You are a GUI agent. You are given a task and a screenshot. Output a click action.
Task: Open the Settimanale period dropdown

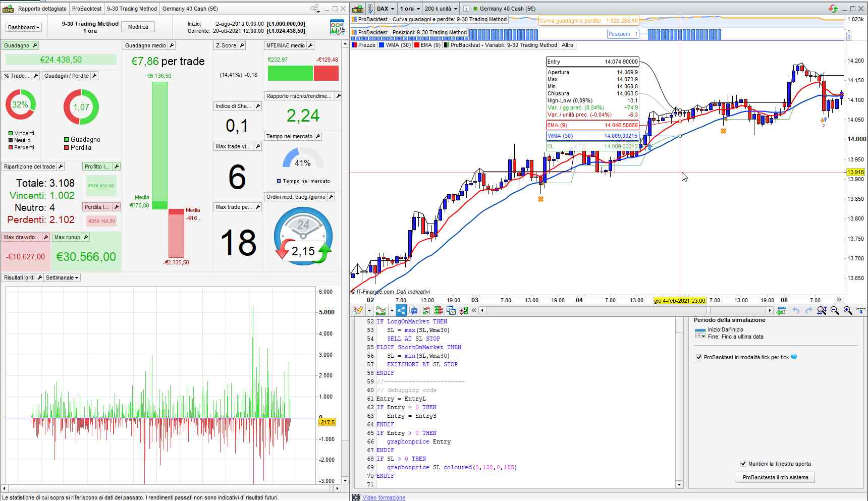pos(62,277)
